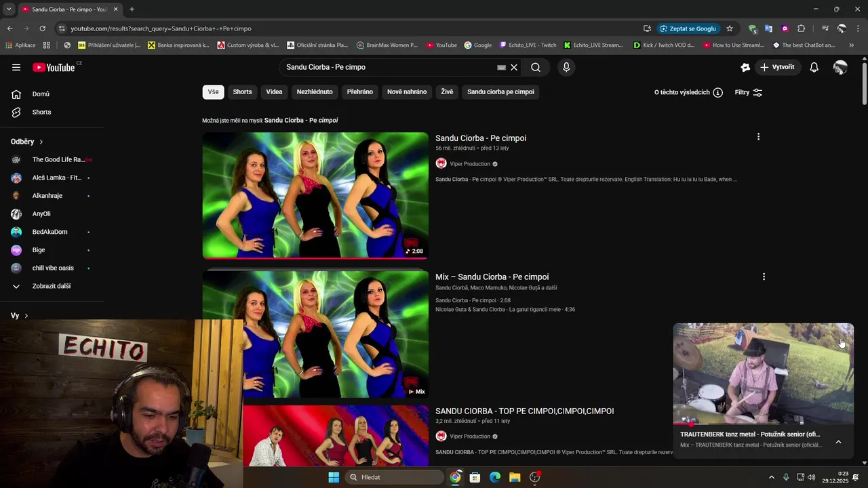Show hidden system tray icons

tap(771, 477)
